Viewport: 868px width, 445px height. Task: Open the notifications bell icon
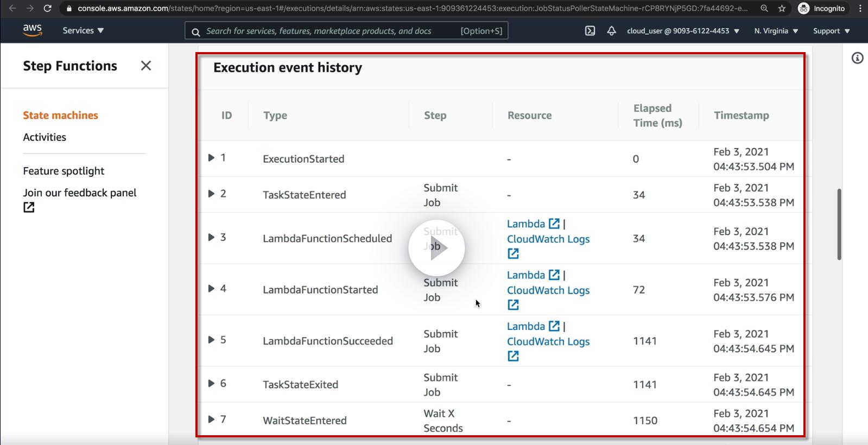point(611,31)
